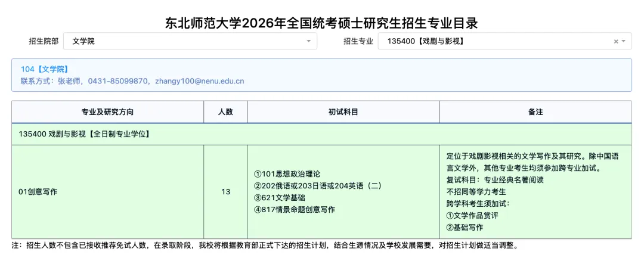Click the remark ②基础写作

point(465,228)
